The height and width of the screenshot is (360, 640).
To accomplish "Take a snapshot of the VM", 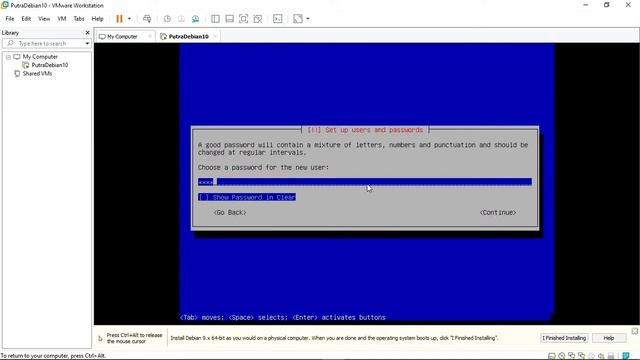I will (x=167, y=19).
